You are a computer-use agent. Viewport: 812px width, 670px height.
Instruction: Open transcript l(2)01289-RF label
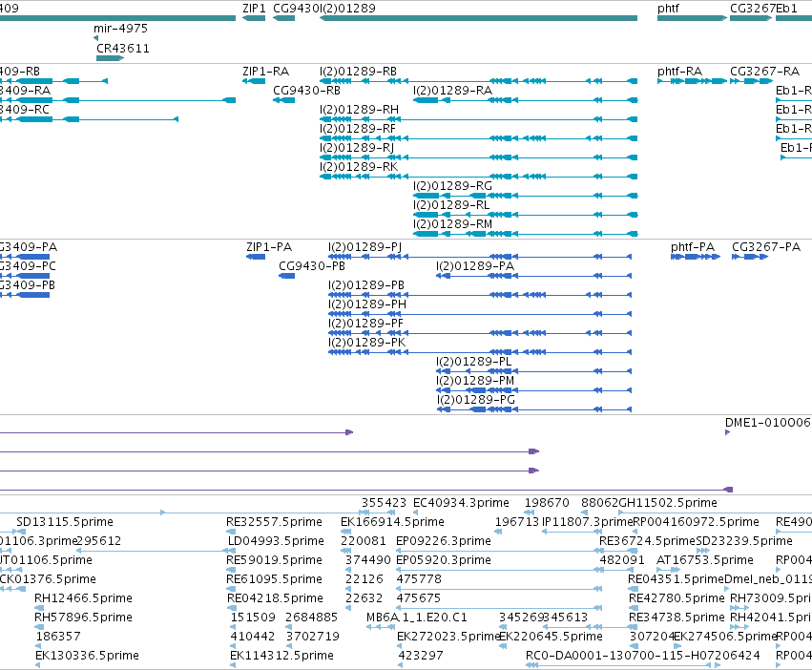357,129
